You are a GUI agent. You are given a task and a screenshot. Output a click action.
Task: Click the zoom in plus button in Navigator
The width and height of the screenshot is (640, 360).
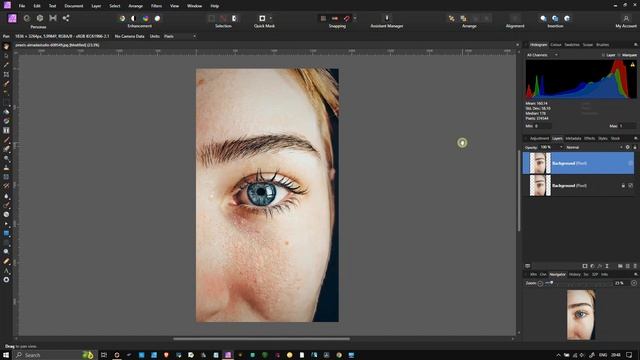634,283
